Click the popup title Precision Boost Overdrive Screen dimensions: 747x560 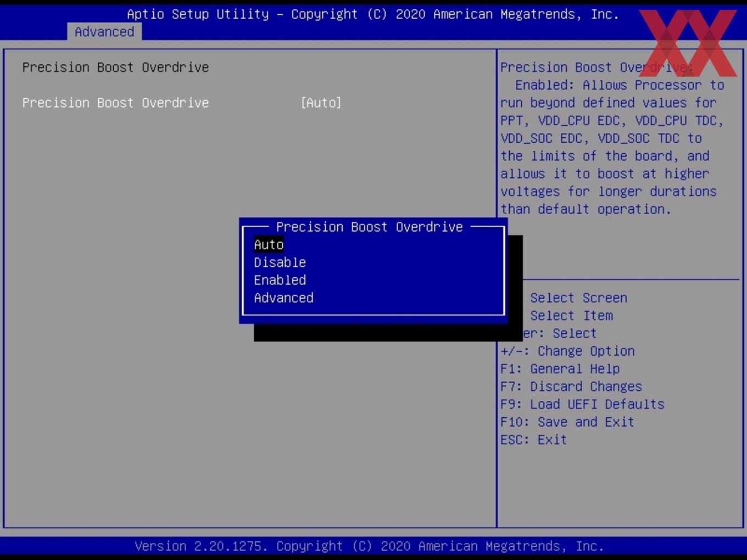[x=370, y=227]
